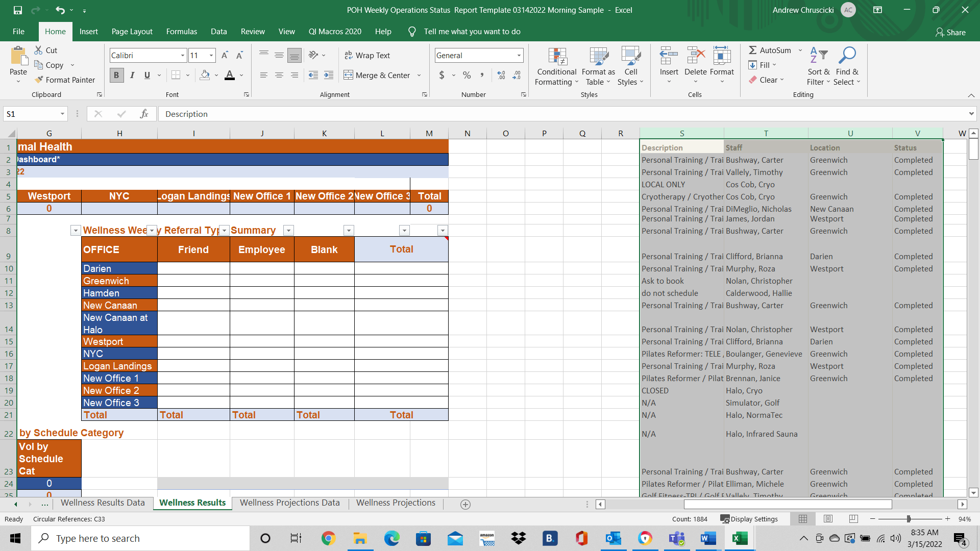The height and width of the screenshot is (551, 980).
Task: Click the Sort & Filter icon
Action: coord(818,56)
